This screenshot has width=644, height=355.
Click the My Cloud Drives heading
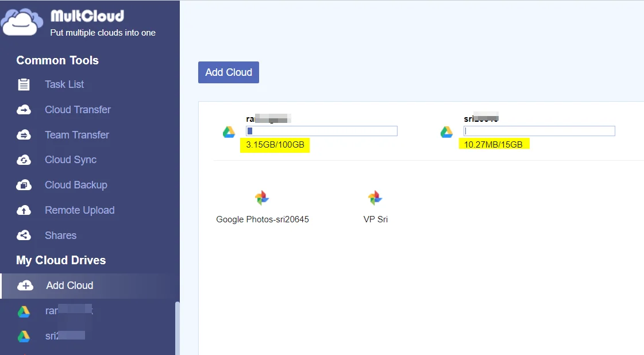[x=61, y=260]
